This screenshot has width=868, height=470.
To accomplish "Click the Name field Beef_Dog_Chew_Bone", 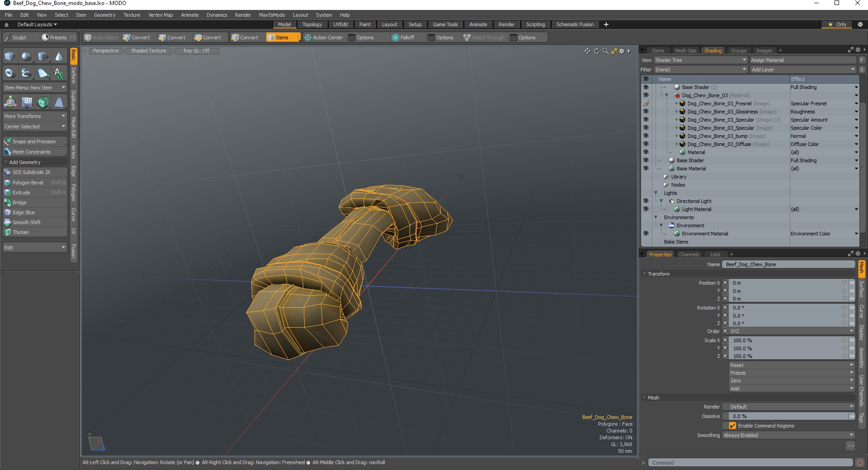I will pyautogui.click(x=788, y=264).
